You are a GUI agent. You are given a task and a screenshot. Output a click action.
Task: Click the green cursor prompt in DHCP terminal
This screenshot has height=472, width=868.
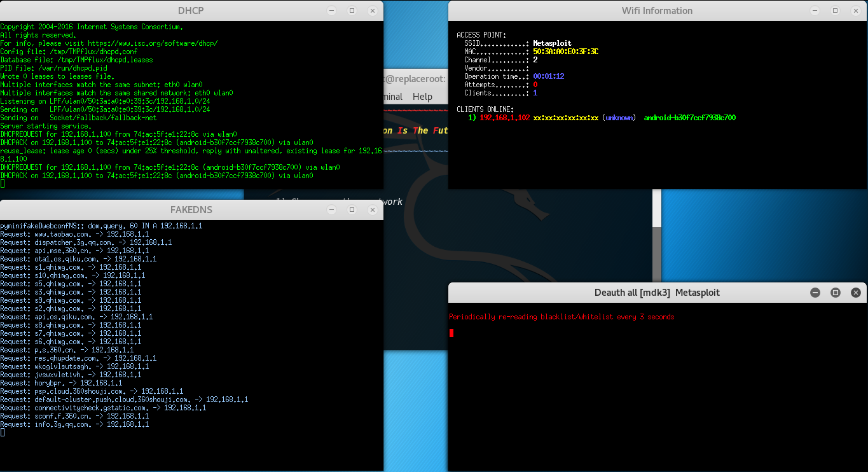point(2,184)
